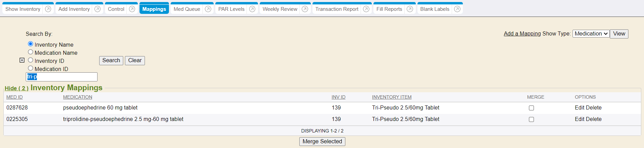Click Transaction Report pop-out arrow icon
This screenshot has height=148, width=644.
(366, 9)
